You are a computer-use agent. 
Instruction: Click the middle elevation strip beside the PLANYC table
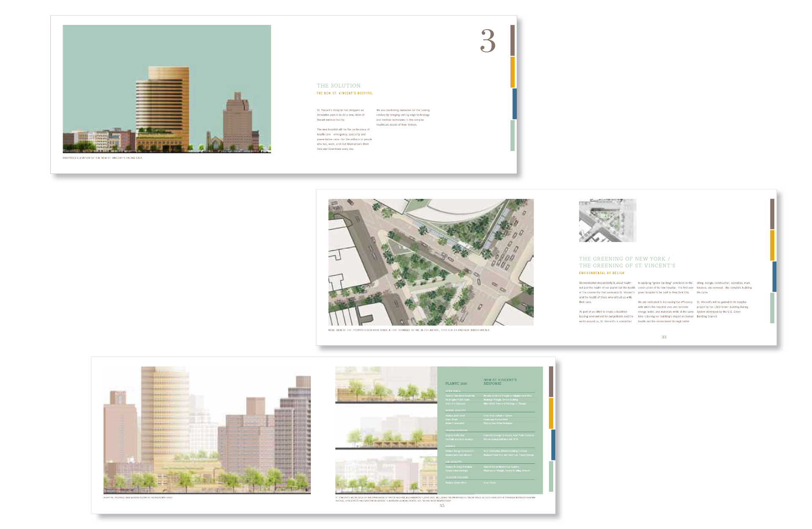coord(386,429)
